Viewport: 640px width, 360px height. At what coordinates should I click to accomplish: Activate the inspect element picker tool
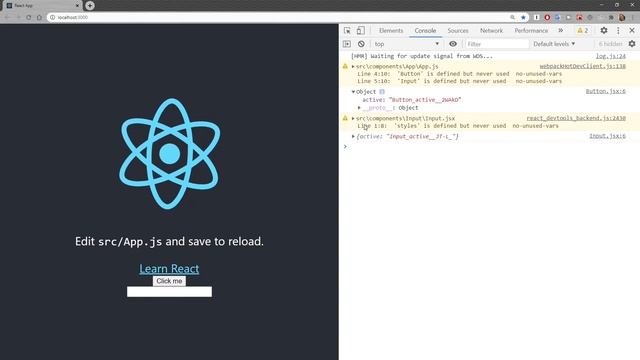(x=347, y=31)
